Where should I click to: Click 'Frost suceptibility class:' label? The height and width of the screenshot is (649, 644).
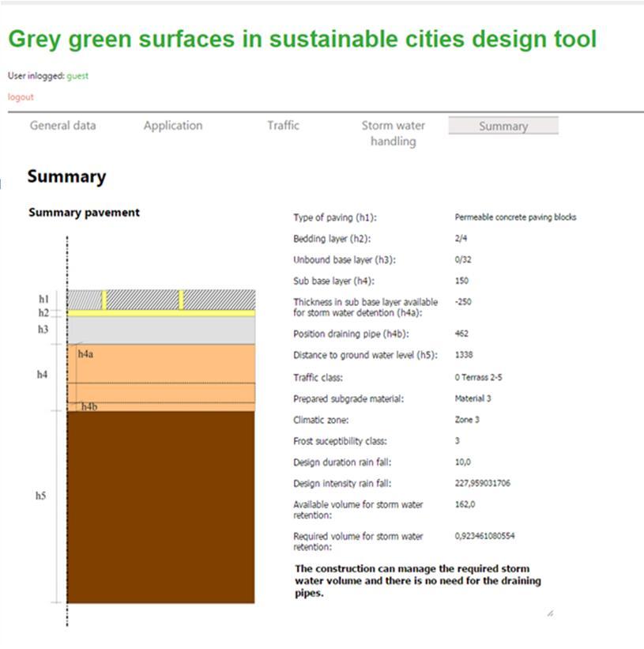340,441
